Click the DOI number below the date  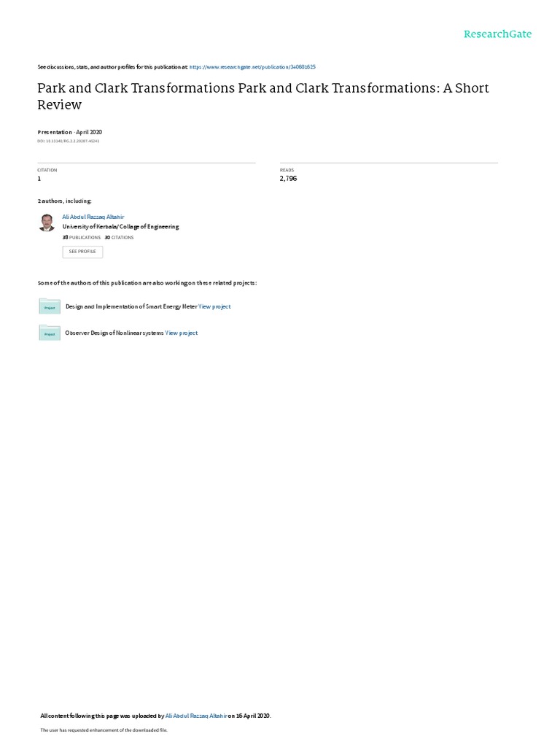pyautogui.click(x=68, y=141)
